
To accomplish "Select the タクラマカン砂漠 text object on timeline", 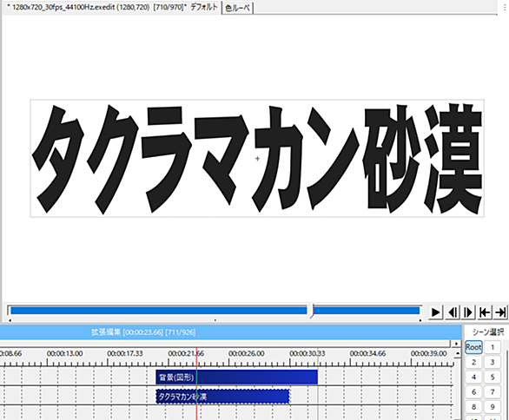I will 222,397.
